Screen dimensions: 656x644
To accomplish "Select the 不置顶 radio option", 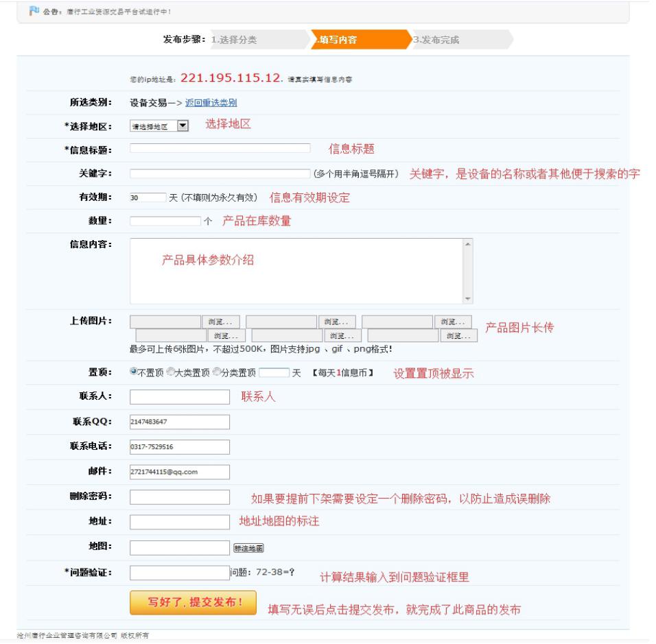I will click(134, 372).
